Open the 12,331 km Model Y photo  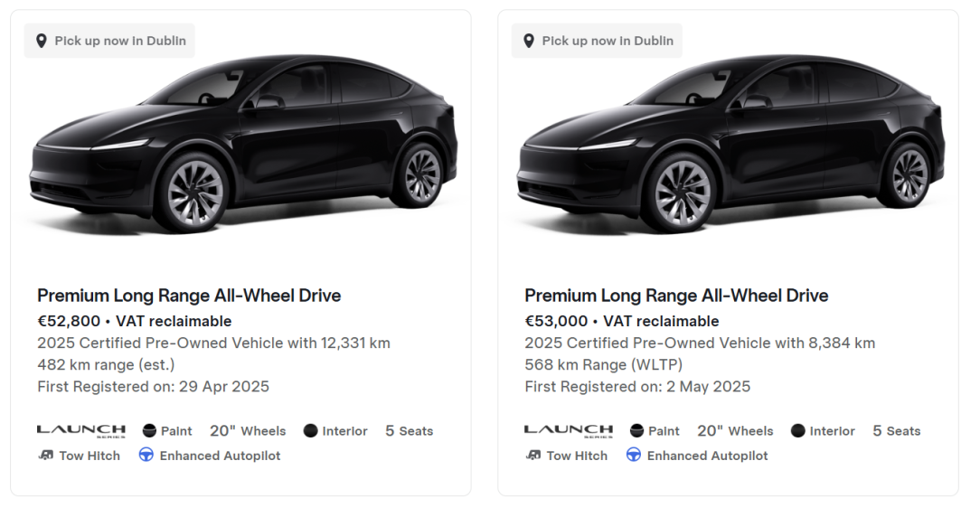click(242, 149)
